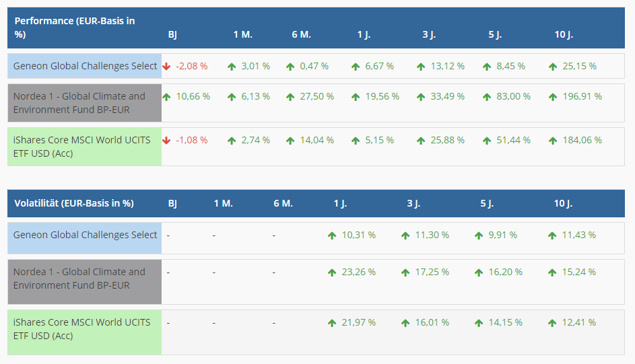Click the 1 J. volatility column header

(x=340, y=203)
